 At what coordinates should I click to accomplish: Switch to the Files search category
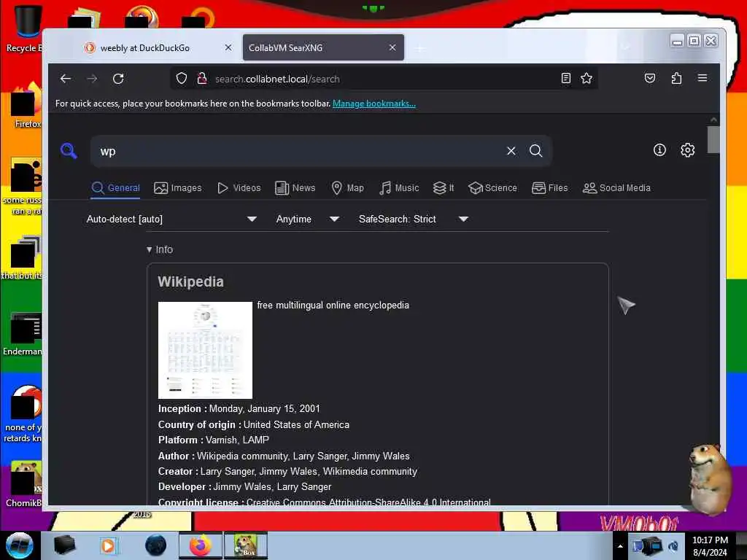tap(550, 187)
